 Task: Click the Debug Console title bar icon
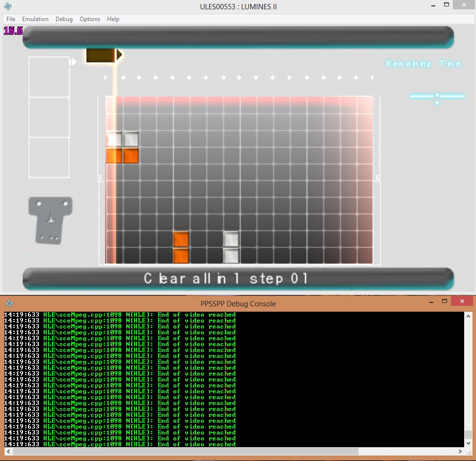pyautogui.click(x=9, y=303)
